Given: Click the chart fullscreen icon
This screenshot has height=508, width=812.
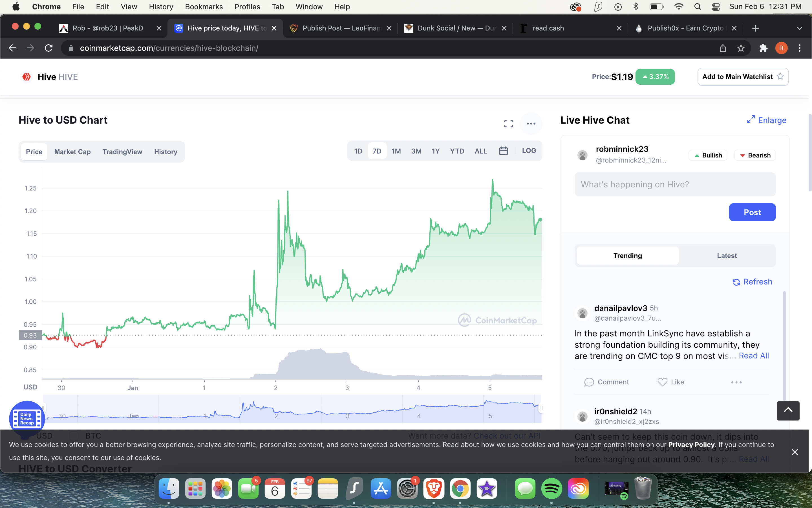Looking at the screenshot, I should (508, 124).
